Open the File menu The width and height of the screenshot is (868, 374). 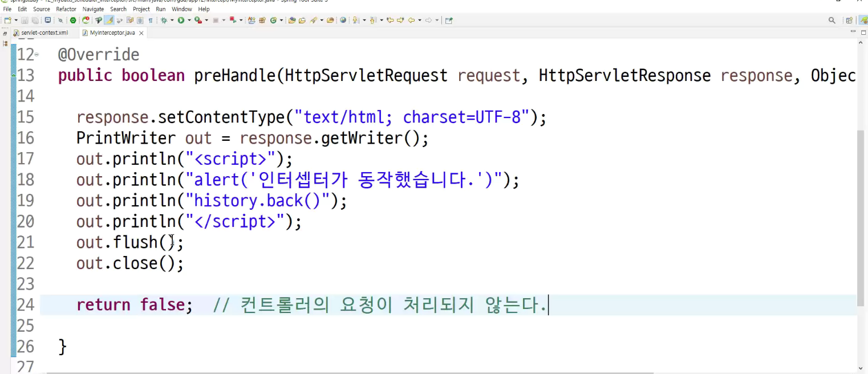(7, 9)
